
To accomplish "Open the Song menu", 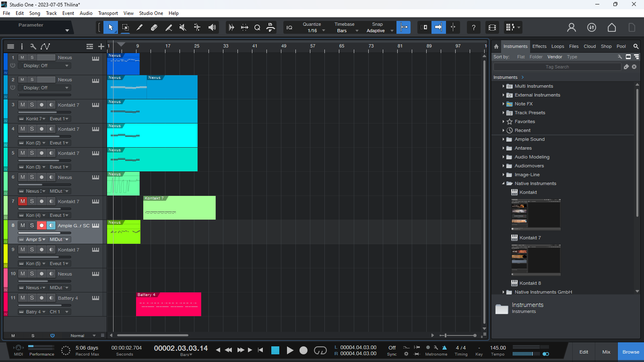I will [35, 13].
